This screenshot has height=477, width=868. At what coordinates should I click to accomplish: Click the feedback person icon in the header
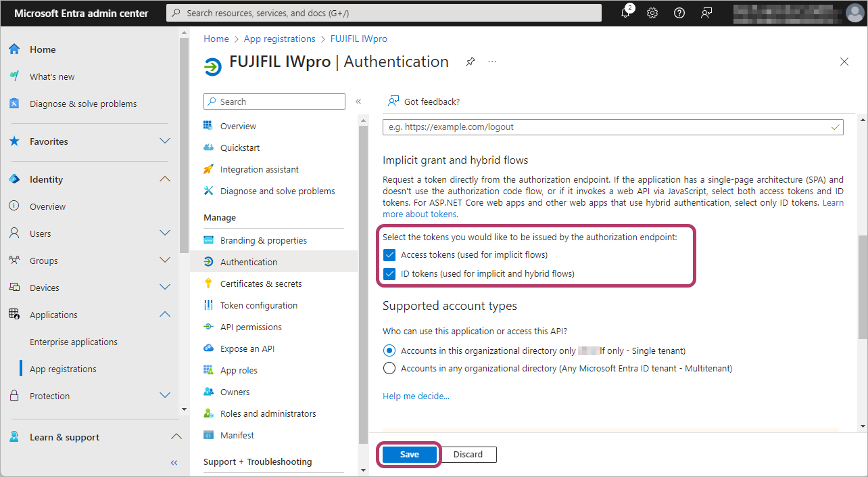(x=706, y=13)
